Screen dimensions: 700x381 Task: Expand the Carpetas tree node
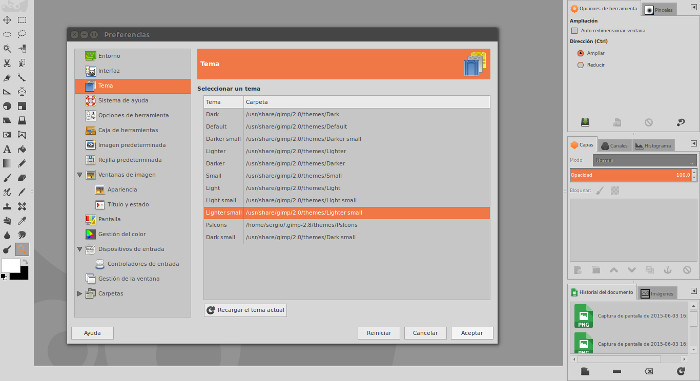[80, 293]
